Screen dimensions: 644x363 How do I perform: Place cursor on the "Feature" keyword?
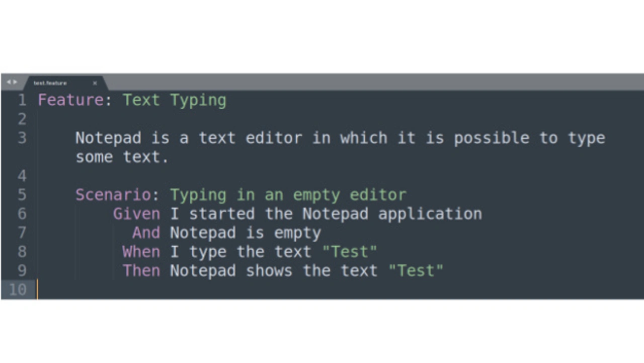click(70, 100)
